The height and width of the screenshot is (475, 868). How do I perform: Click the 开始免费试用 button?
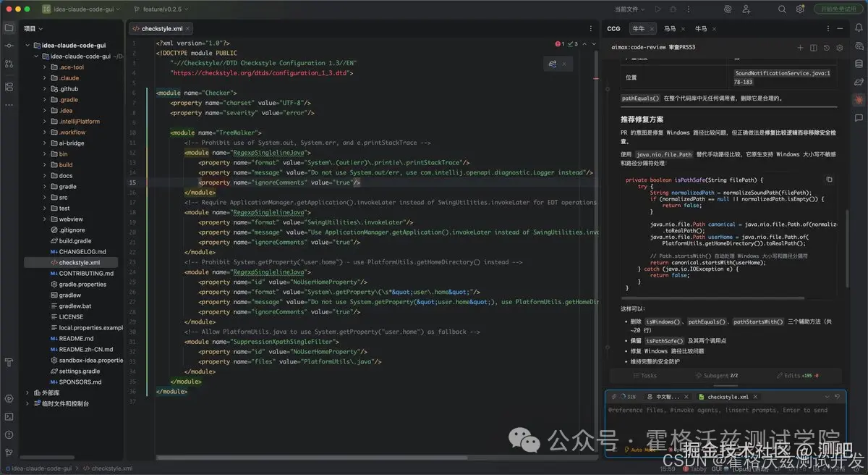pos(839,9)
